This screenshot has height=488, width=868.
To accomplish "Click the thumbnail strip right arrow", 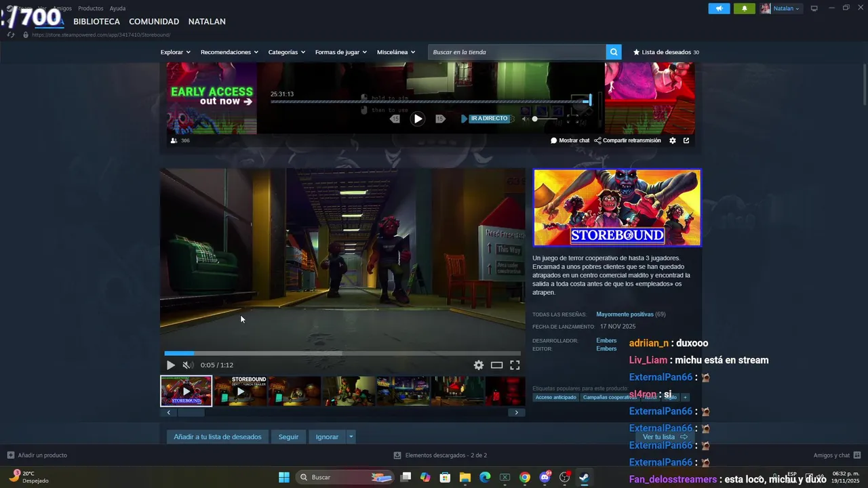I will tap(516, 412).
